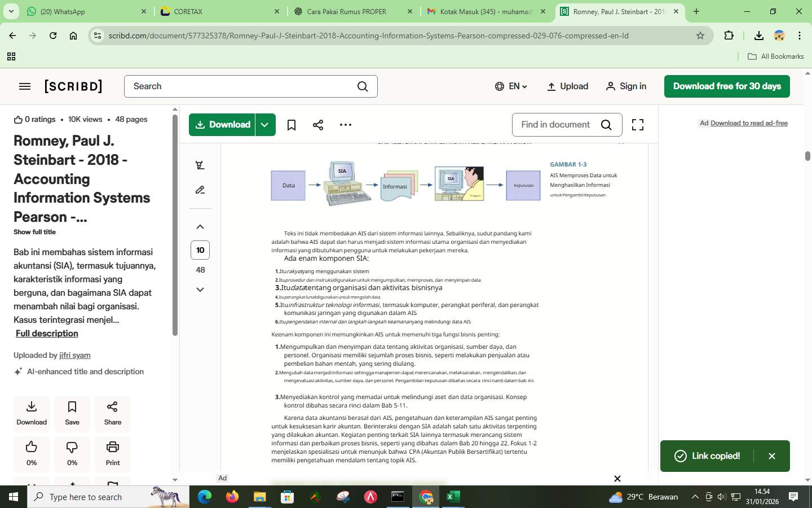Expand the Download button's format options
812x508 pixels.
coord(264,124)
